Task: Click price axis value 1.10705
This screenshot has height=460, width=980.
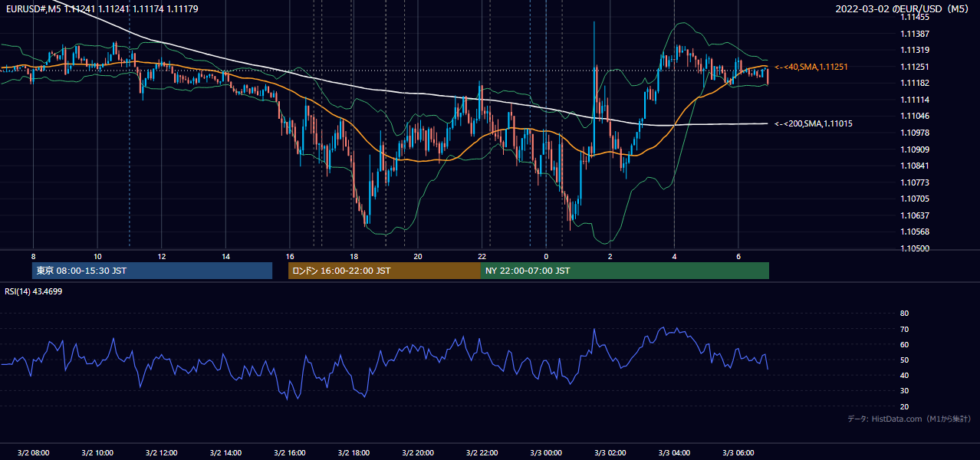Action: [x=915, y=199]
